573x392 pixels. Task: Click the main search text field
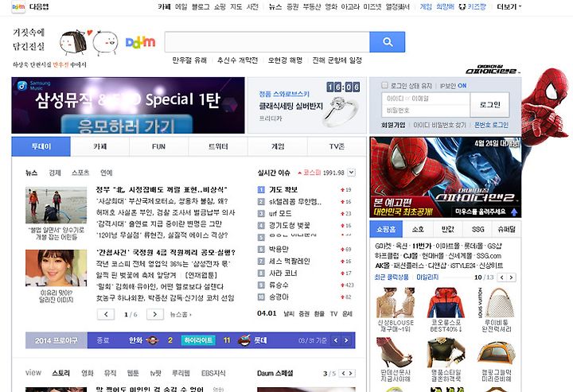pyautogui.click(x=267, y=42)
